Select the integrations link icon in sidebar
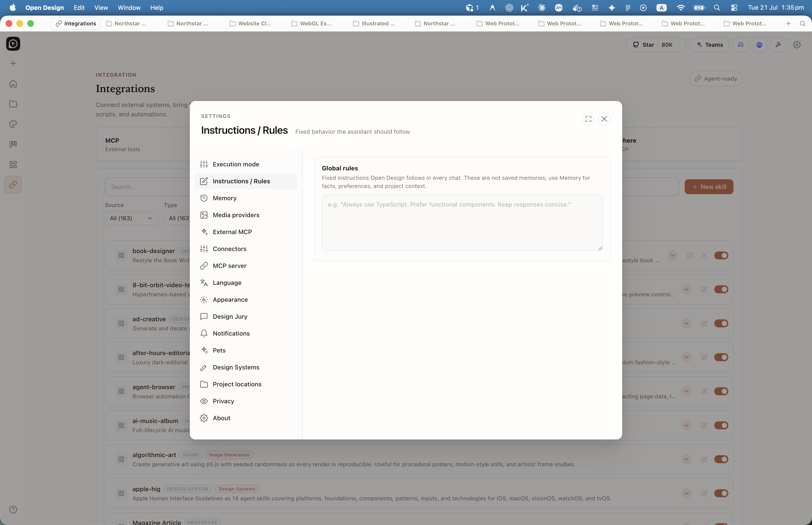The height and width of the screenshot is (525, 812). 13,185
